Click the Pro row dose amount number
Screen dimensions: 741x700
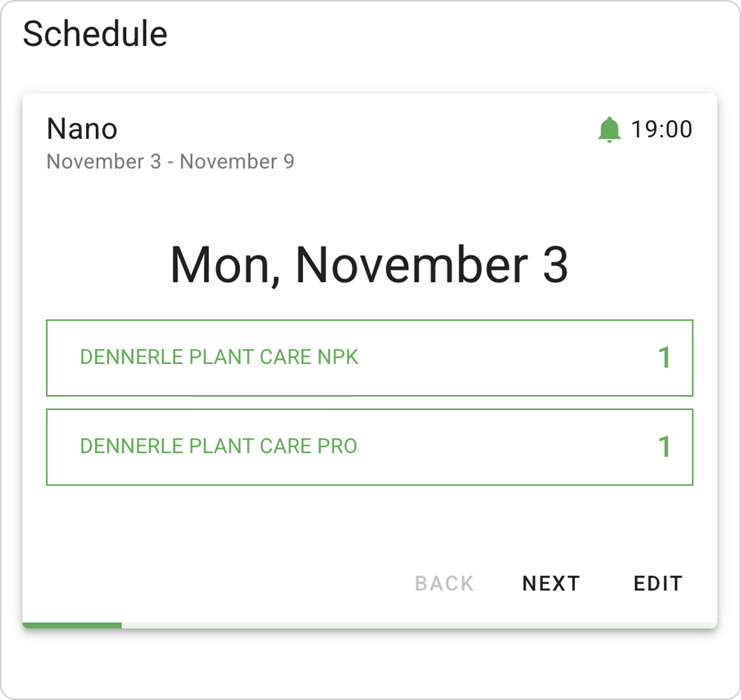click(x=664, y=447)
